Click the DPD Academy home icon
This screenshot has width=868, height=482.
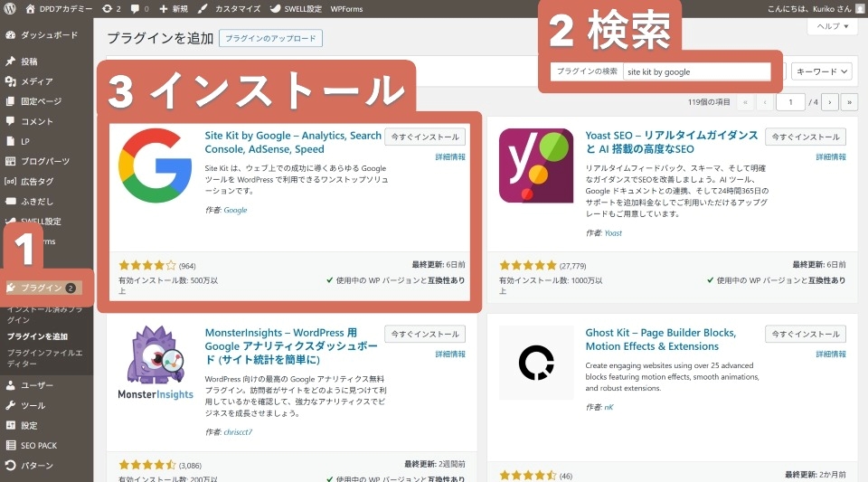click(30, 8)
